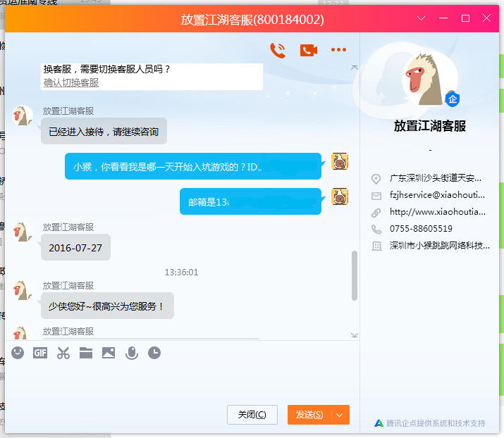504x438 pixels.
Task: Click the link chain icon in profile
Action: [x=376, y=213]
